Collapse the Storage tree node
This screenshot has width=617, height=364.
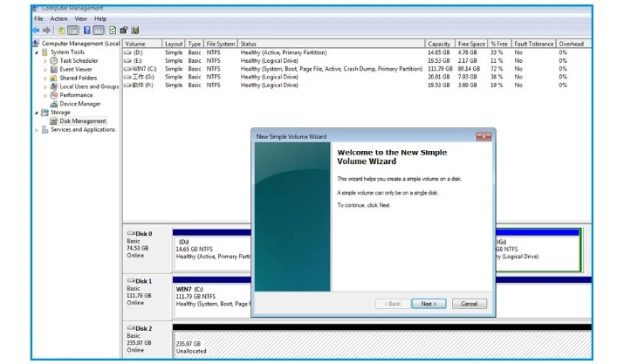coord(37,113)
